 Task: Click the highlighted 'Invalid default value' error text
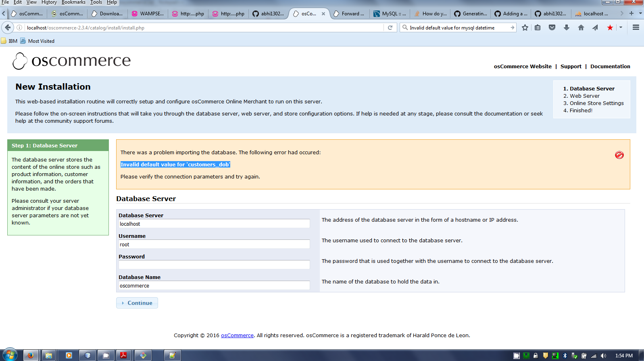(x=175, y=164)
